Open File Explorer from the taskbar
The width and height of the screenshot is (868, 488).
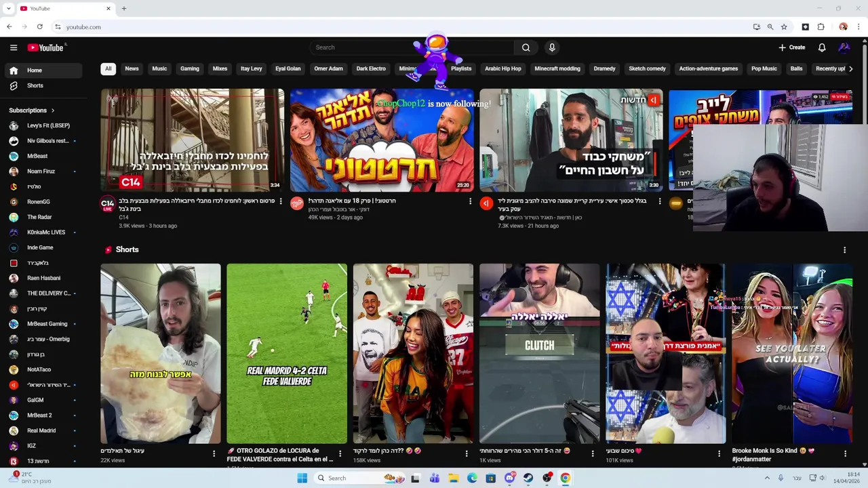tap(454, 478)
